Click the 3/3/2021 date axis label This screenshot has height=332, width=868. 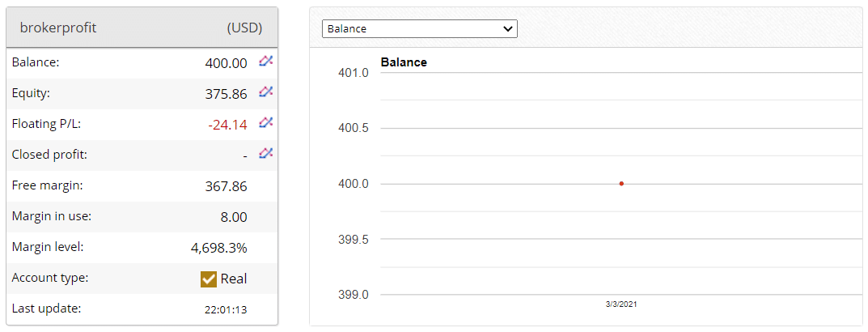(621, 304)
